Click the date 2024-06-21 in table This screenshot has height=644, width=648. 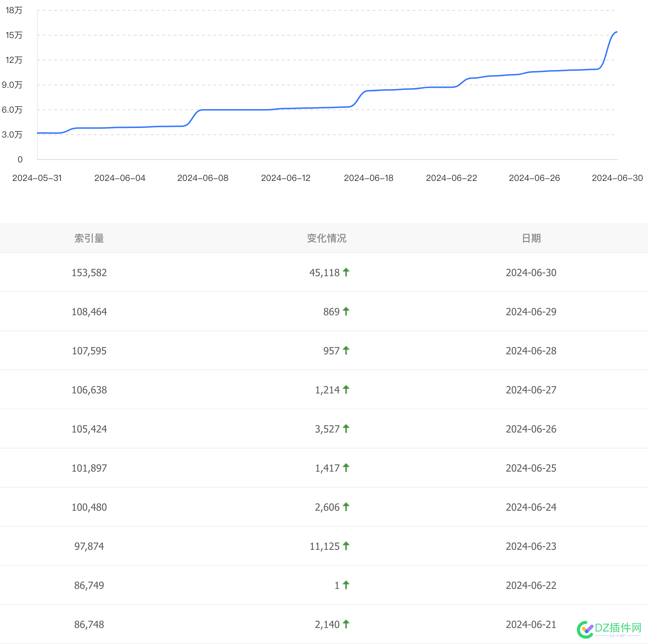[531, 624]
